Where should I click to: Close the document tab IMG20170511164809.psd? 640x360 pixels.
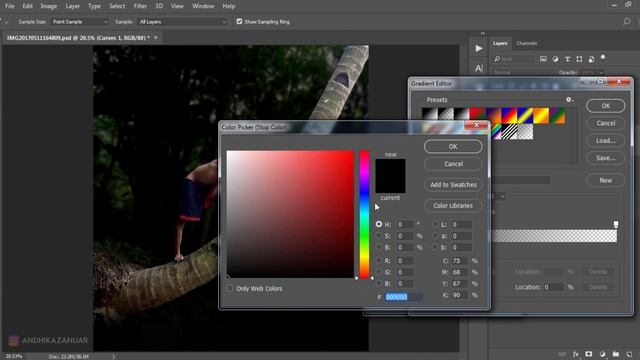[156, 38]
